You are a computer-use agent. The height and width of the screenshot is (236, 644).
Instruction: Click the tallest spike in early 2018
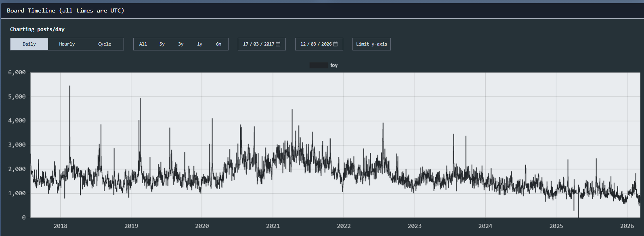(x=70, y=87)
